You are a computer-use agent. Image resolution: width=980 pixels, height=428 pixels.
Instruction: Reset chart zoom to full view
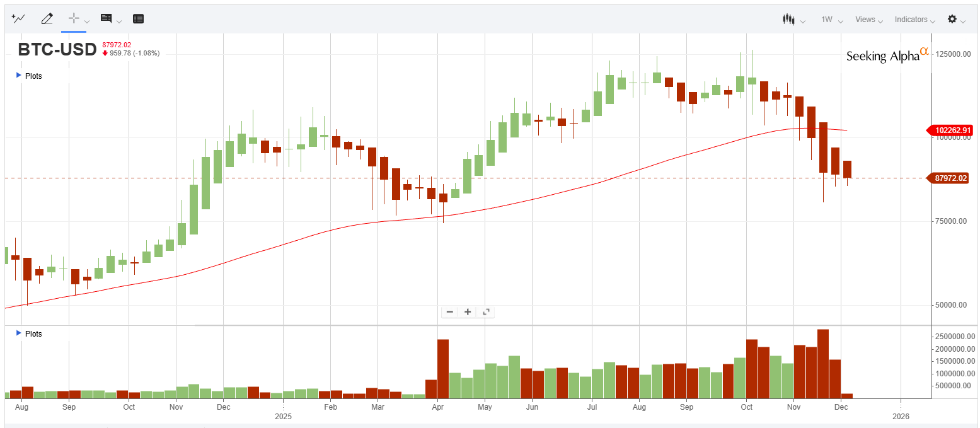pos(486,312)
